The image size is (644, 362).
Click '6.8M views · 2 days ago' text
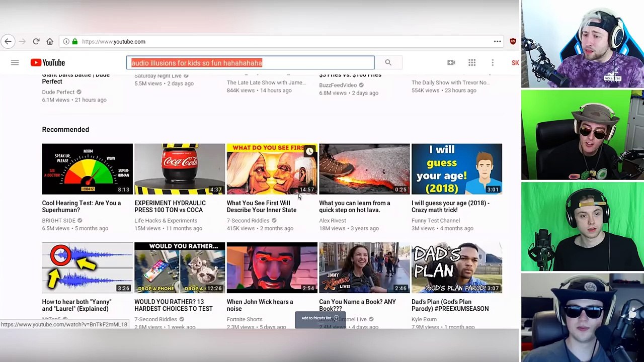pyautogui.click(x=349, y=93)
